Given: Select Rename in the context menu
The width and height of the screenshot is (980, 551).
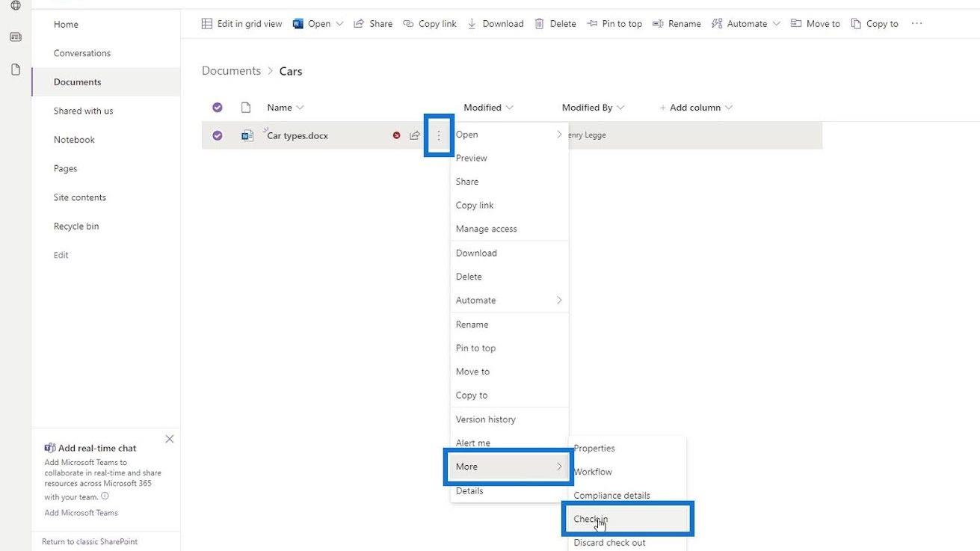Looking at the screenshot, I should coord(509,324).
